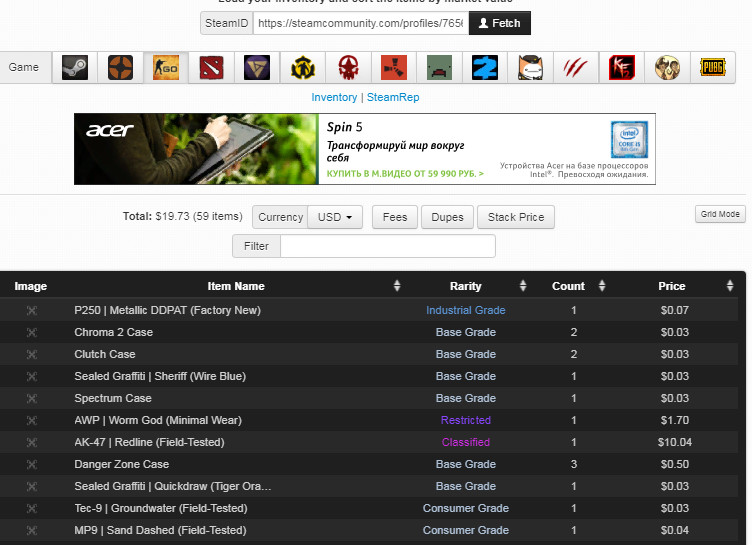752x545 pixels.
Task: Click the $1.70 price cell
Action: coord(674,420)
